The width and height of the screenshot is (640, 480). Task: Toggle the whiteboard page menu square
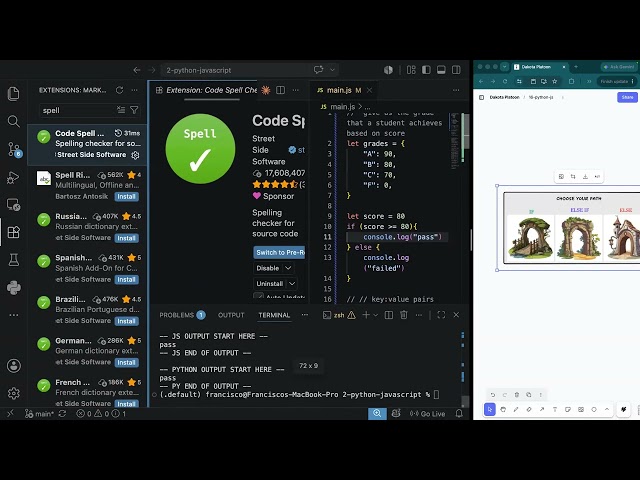[482, 97]
